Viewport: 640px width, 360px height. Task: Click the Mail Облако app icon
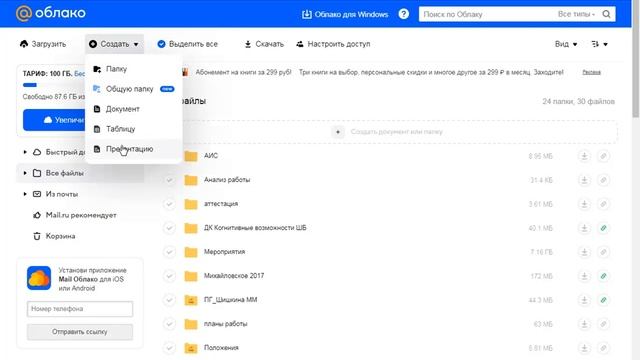click(39, 278)
